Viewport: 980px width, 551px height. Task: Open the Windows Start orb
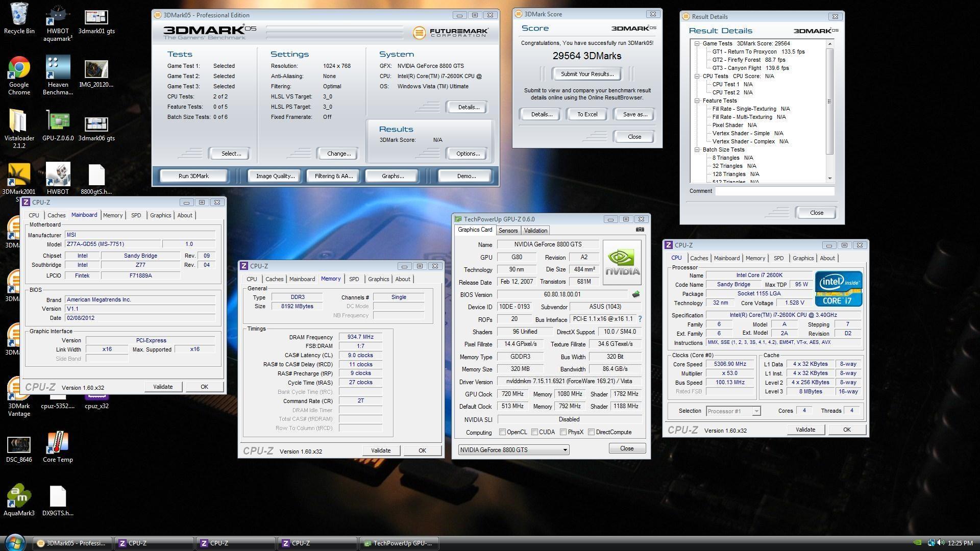tap(14, 542)
